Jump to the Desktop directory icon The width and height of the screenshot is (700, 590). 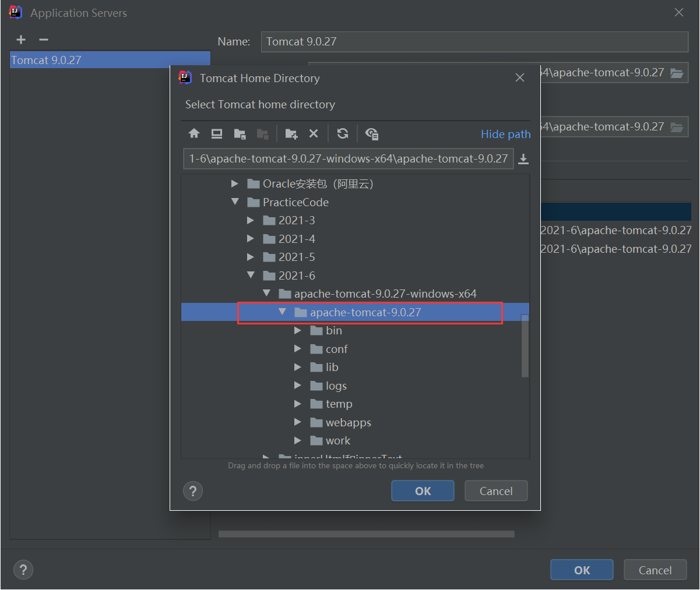(x=217, y=133)
